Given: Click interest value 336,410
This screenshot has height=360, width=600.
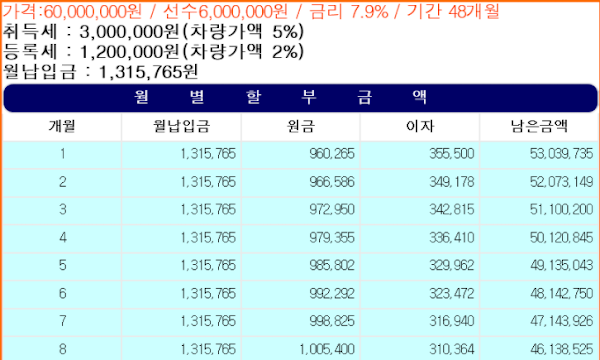Looking at the screenshot, I should (x=452, y=238).
